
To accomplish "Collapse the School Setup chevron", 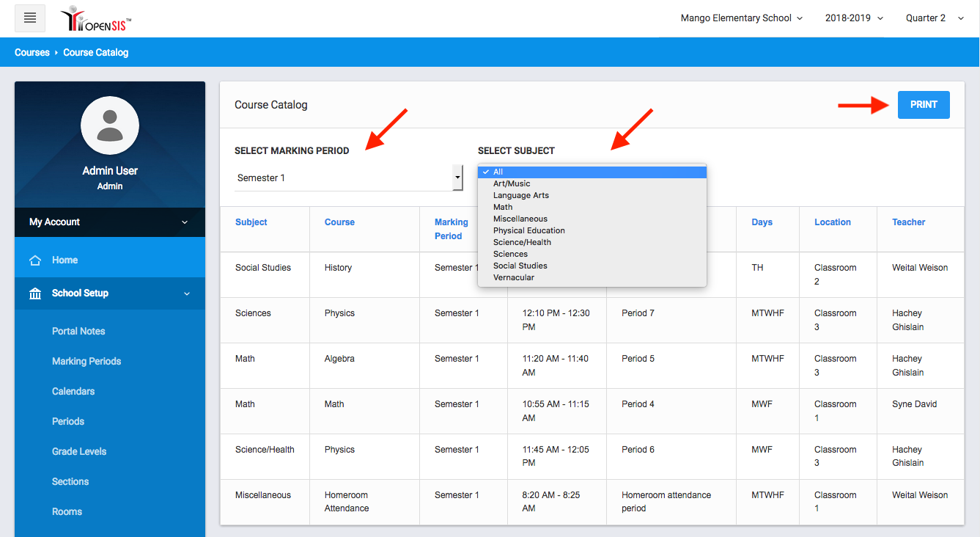I will pyautogui.click(x=186, y=293).
